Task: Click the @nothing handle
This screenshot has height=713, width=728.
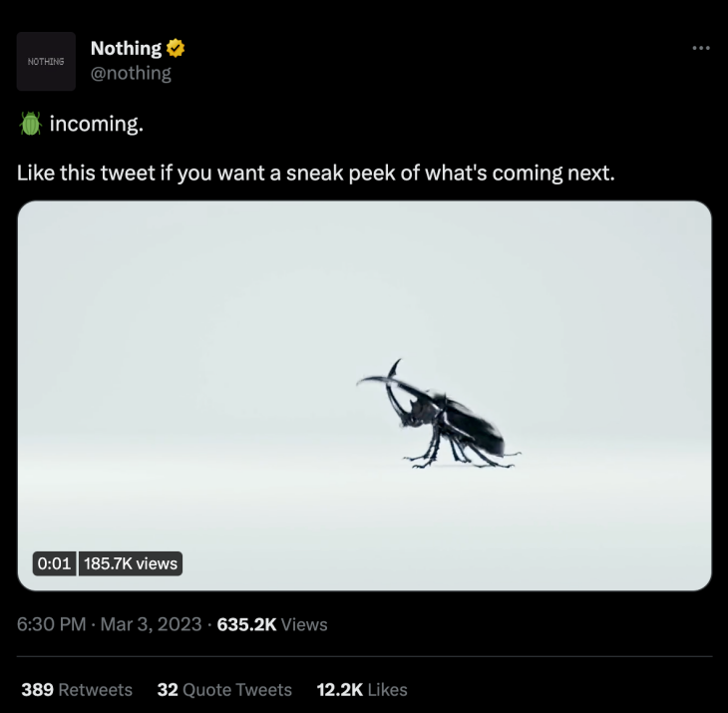Action: pos(131,74)
